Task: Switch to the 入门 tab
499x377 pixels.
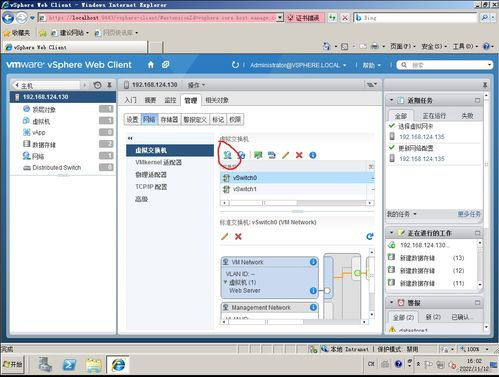Action: point(130,100)
